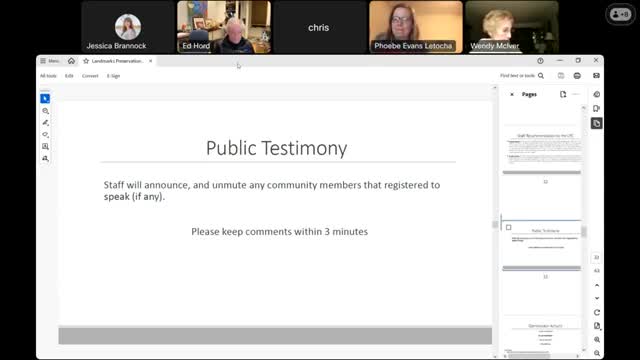
Task: Open the Acrobat home screen icon
Action: (71, 61)
